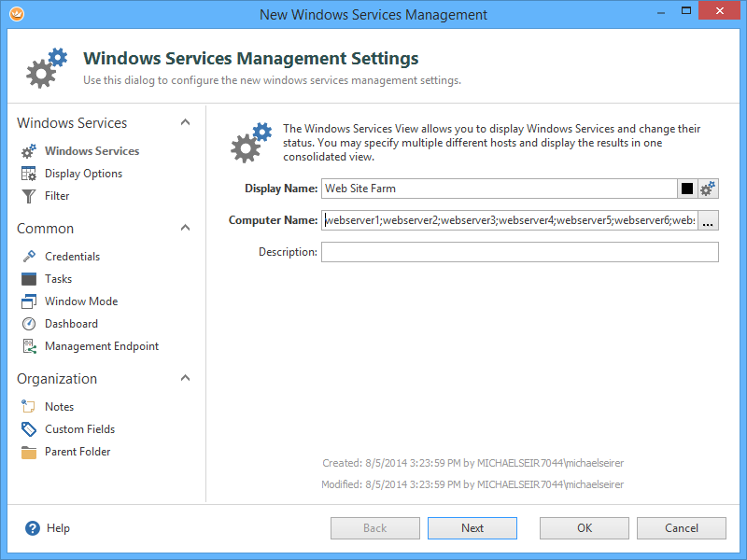Open Display Options via its sidebar icon
This screenshot has height=560, width=747.
pos(29,174)
